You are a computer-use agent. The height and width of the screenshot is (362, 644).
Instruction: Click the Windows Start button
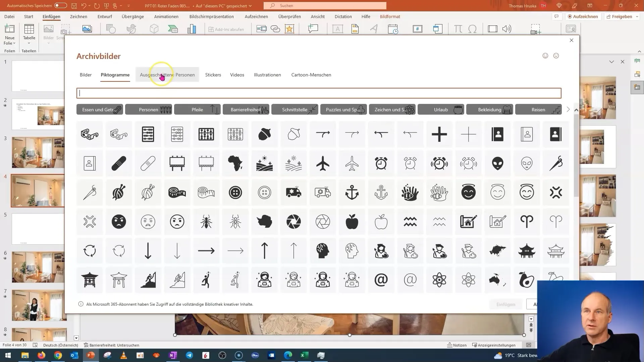pyautogui.click(x=8, y=355)
